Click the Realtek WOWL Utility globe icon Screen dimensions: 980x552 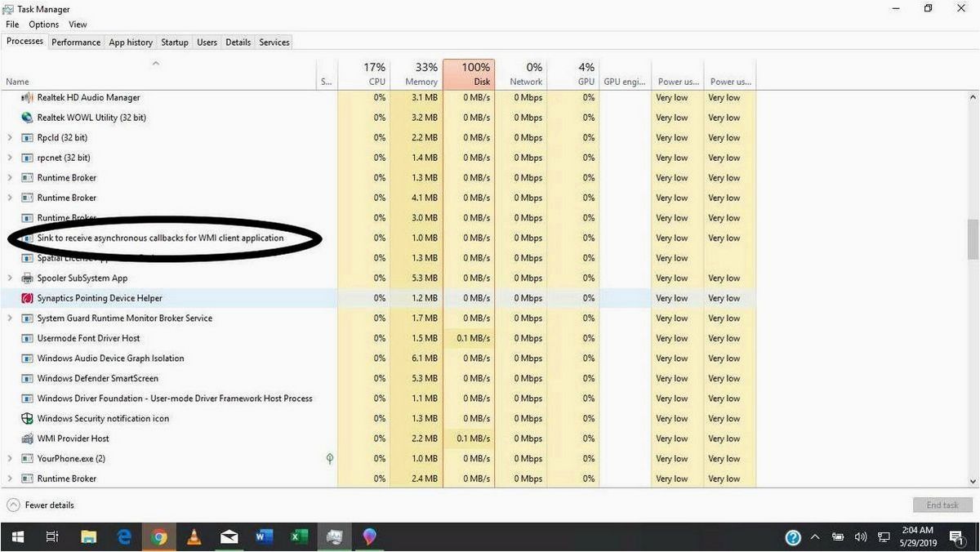click(x=27, y=118)
